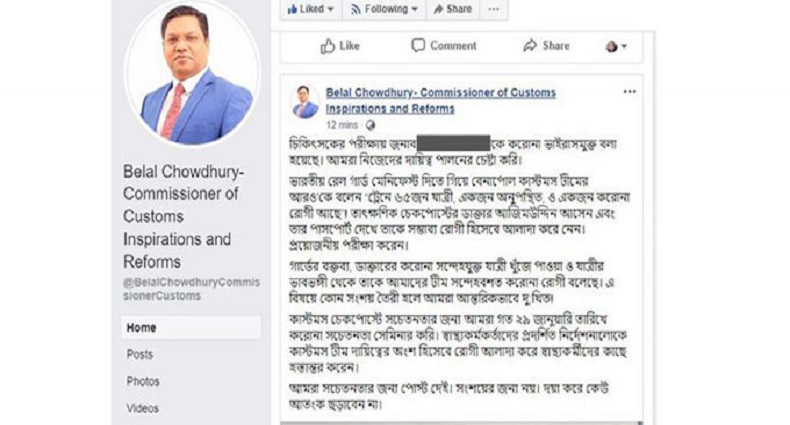
Task: Open the Liked dropdown button
Action: click(308, 9)
